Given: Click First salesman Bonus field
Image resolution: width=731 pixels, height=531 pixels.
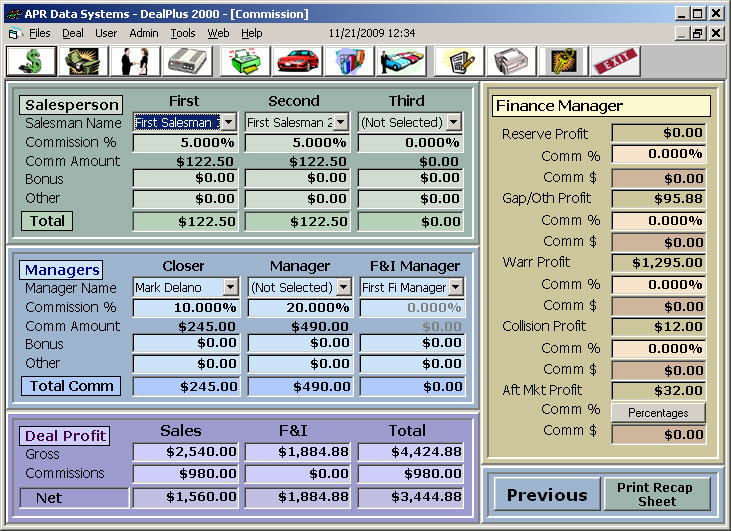Looking at the screenshot, I should tap(186, 178).
